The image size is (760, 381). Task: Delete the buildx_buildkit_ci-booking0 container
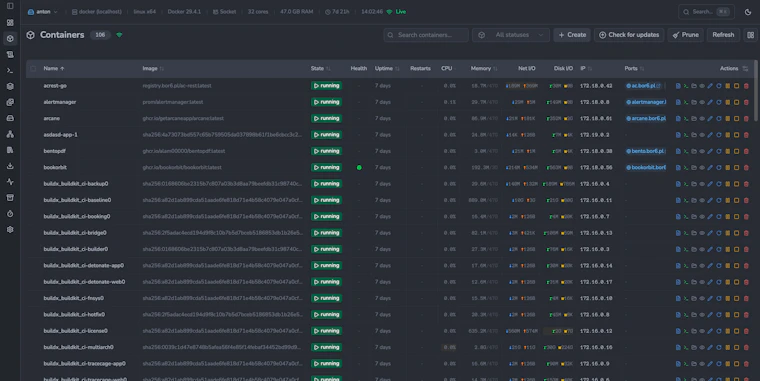click(746, 216)
